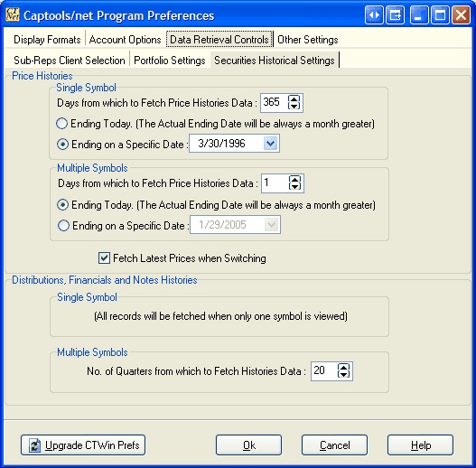This screenshot has height=468, width=476.
Task: Click the window-with-arrow icon in the title bar
Action: 395,14
